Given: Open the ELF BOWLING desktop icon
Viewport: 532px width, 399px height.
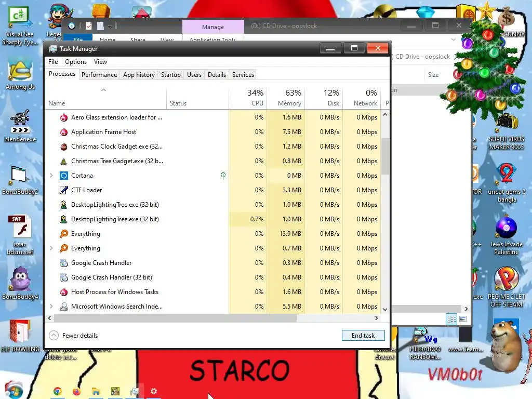Looking at the screenshot, I should click(x=20, y=336).
